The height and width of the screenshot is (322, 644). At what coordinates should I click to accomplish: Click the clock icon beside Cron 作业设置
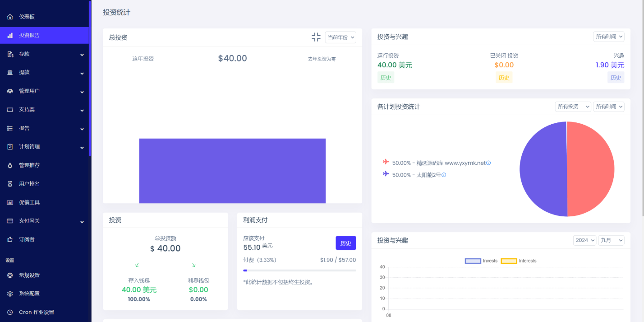tap(10, 312)
